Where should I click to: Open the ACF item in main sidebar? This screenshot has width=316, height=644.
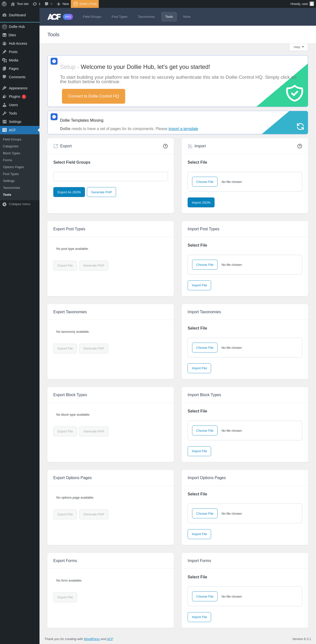coord(20,130)
